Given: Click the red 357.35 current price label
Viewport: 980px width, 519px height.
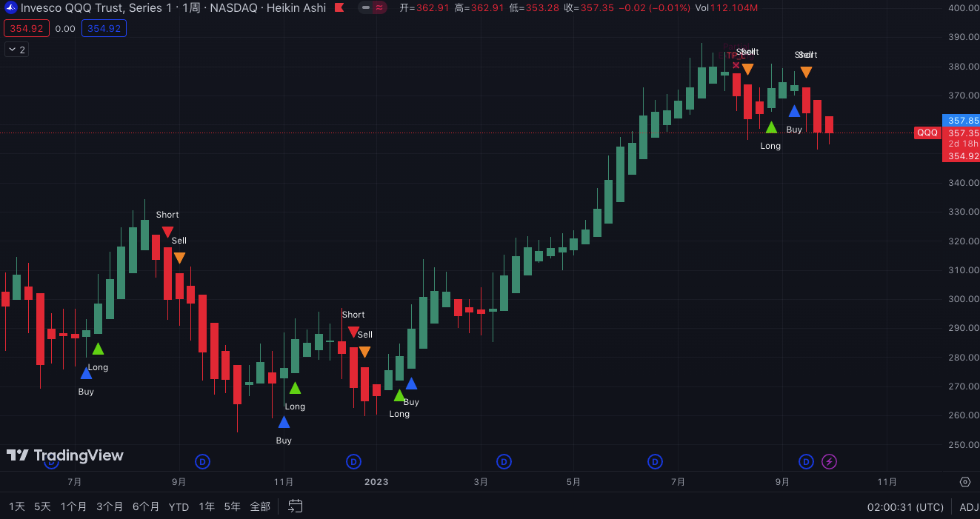Looking at the screenshot, I should [x=961, y=133].
